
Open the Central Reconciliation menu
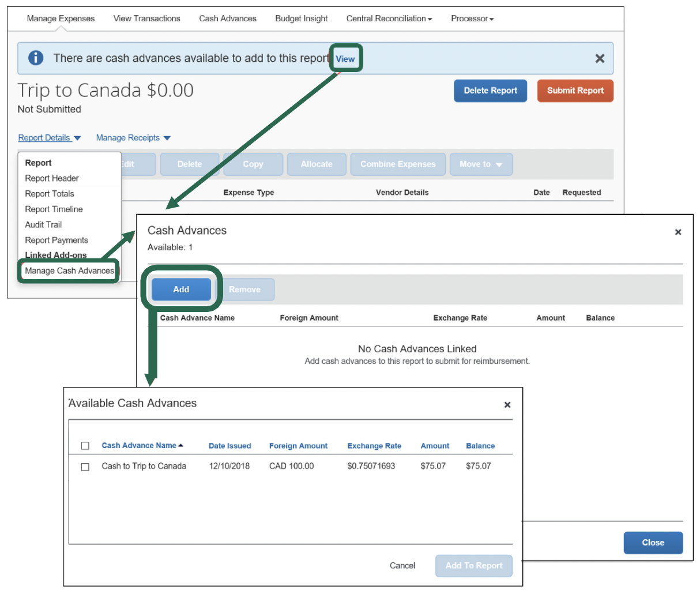coord(389,18)
